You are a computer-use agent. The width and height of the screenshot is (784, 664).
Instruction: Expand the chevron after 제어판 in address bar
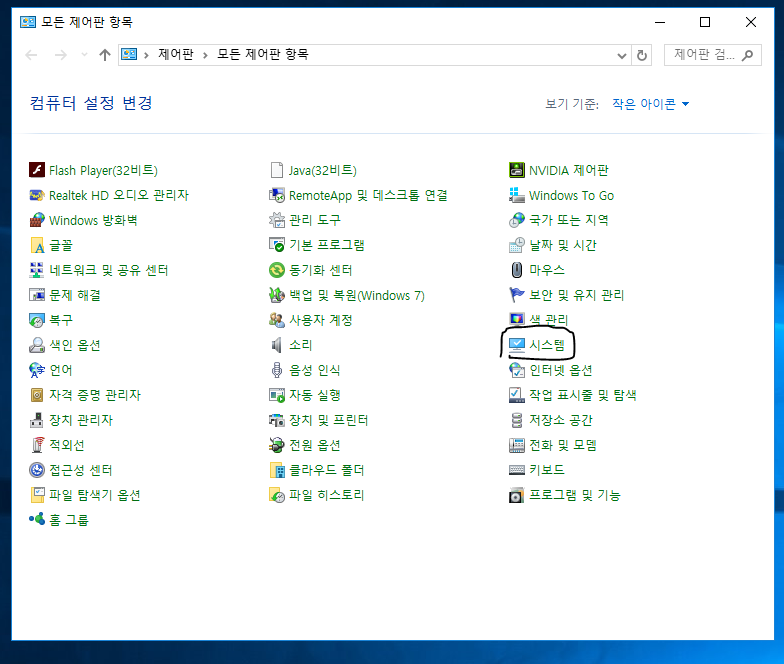(x=205, y=55)
